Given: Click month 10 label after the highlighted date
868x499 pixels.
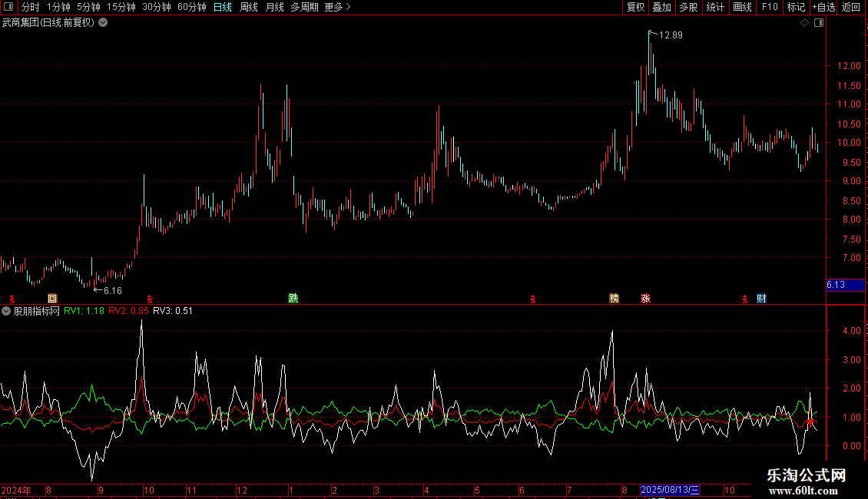Looking at the screenshot, I should tap(730, 490).
